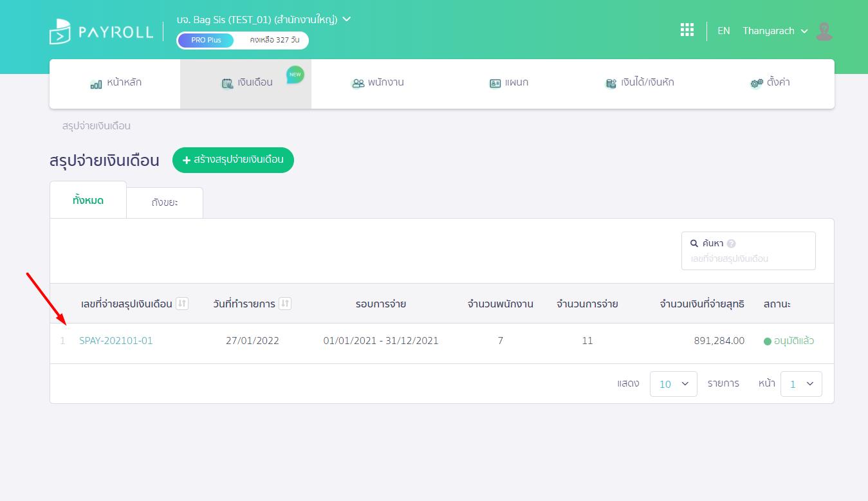Click the payment count 11 cell
868x501 pixels.
(587, 341)
